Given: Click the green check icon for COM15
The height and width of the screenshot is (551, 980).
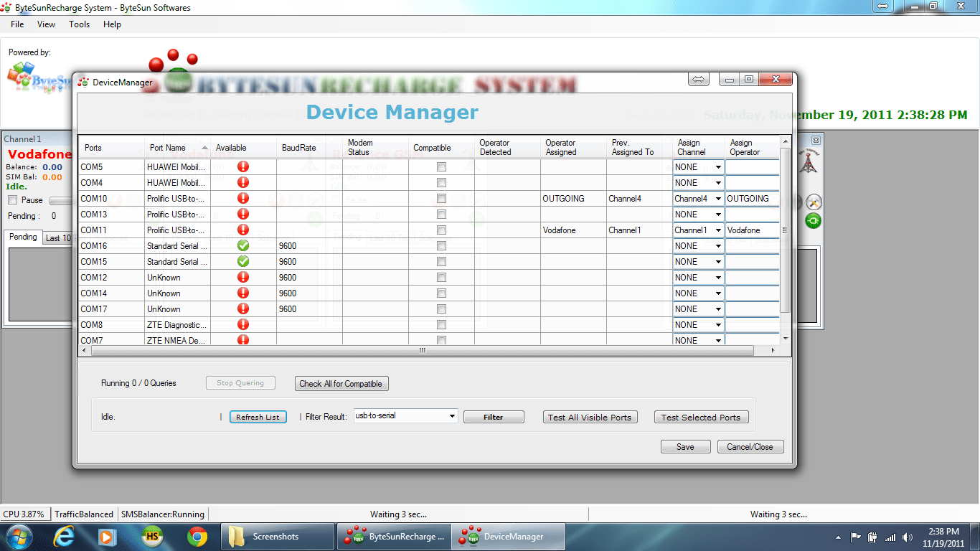Looking at the screenshot, I should click(243, 261).
